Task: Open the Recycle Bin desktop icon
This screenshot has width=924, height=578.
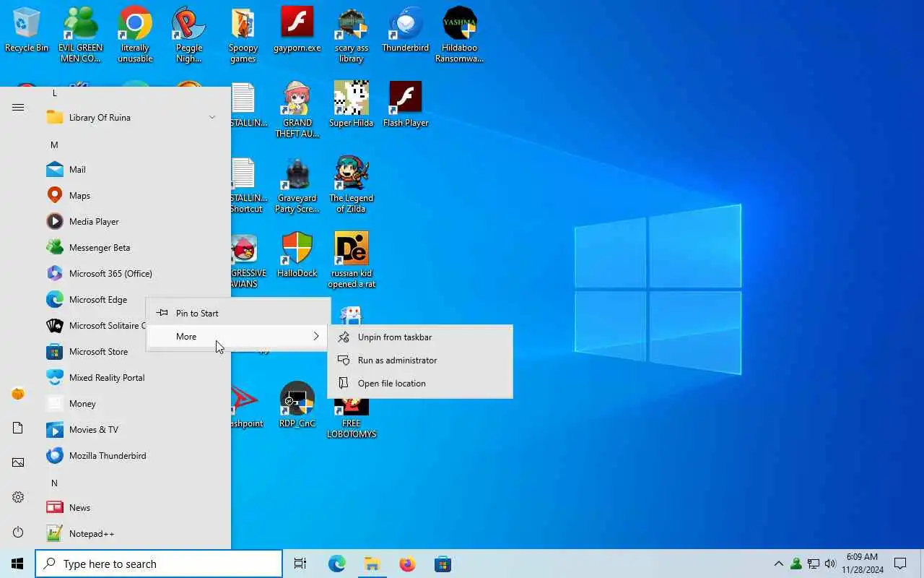Action: pyautogui.click(x=27, y=30)
